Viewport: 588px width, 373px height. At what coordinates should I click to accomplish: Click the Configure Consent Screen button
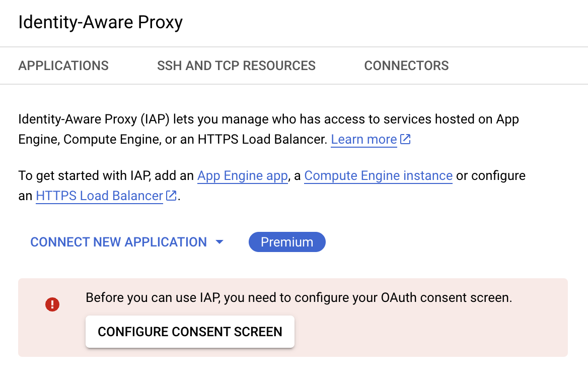coord(190,332)
